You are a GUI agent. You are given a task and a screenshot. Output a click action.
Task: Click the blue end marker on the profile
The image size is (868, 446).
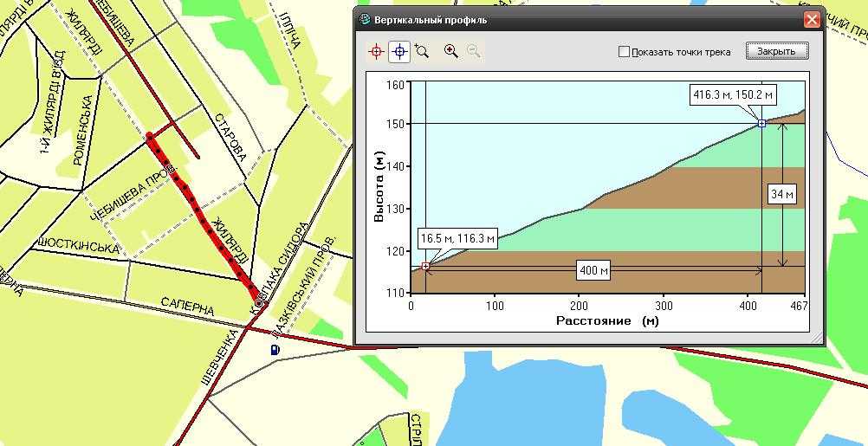pyautogui.click(x=761, y=124)
